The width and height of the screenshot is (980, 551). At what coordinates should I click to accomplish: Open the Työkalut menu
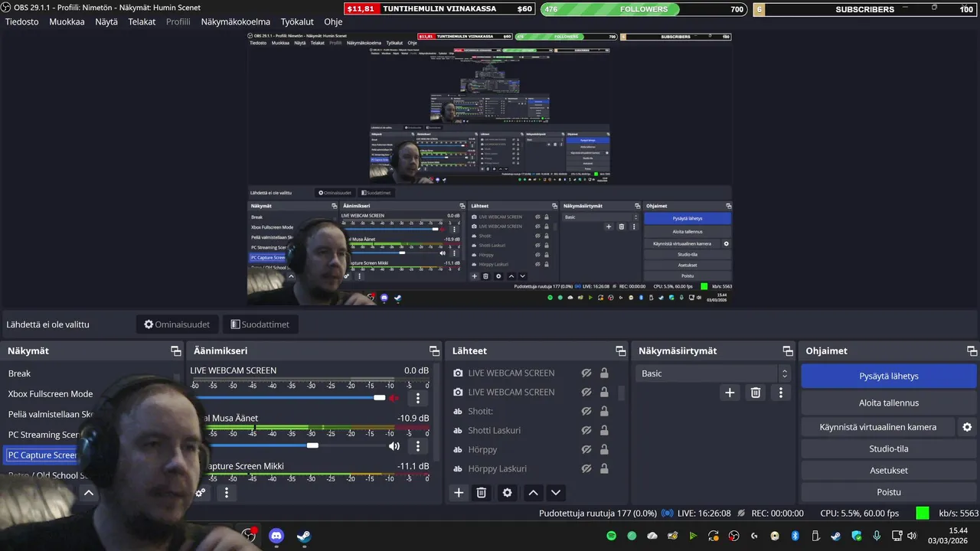coord(297,21)
